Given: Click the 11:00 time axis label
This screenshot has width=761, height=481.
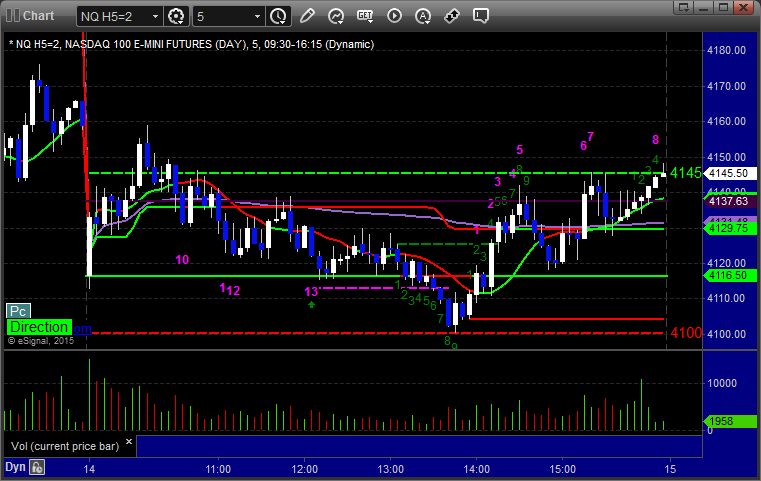Looking at the screenshot, I should coord(218,469).
